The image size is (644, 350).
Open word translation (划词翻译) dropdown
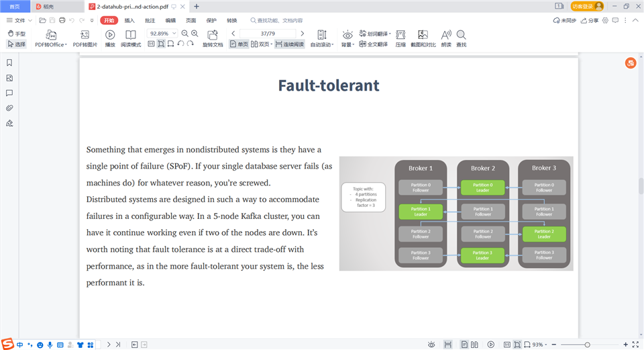point(374,34)
